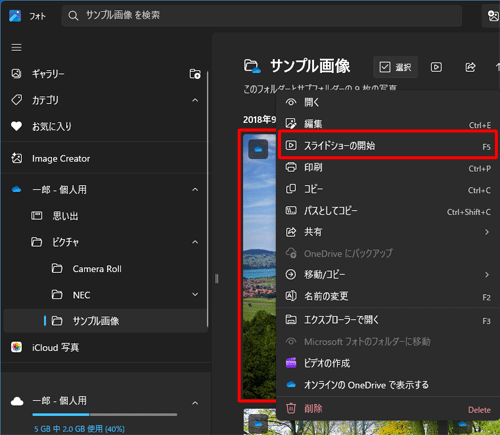Open the 移動/コピー submenu arrow
The width and height of the screenshot is (500, 435).
tap(487, 274)
